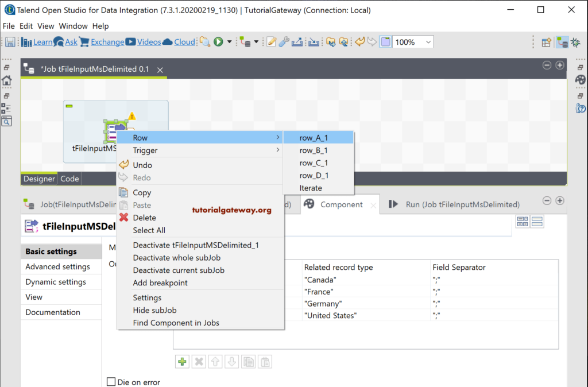
Task: Click the import items icon in toolbar
Action: pyautogui.click(x=314, y=42)
